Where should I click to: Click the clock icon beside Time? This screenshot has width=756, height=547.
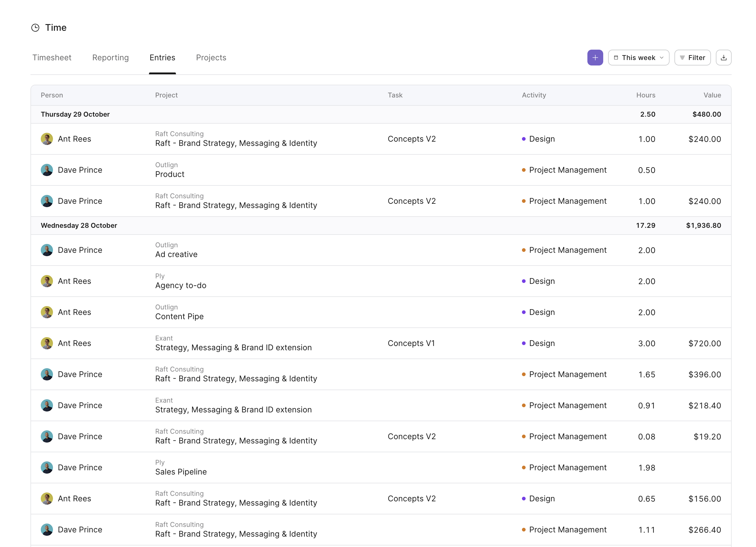click(x=35, y=28)
